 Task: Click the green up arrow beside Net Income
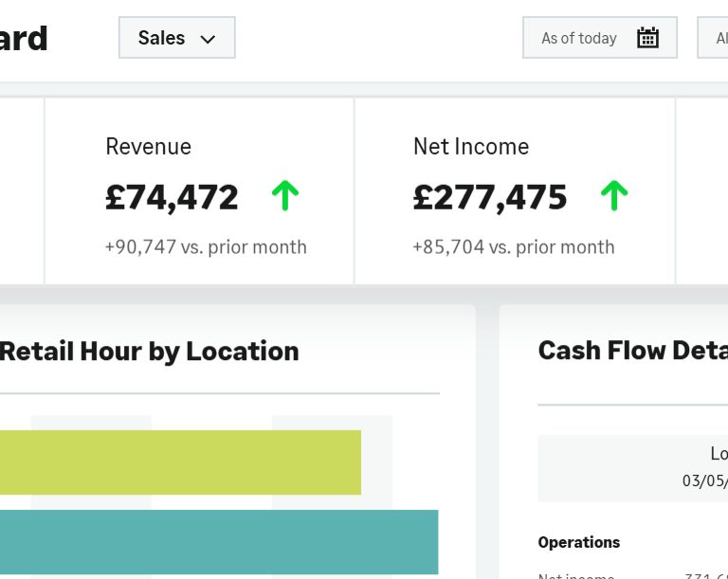[x=614, y=195]
